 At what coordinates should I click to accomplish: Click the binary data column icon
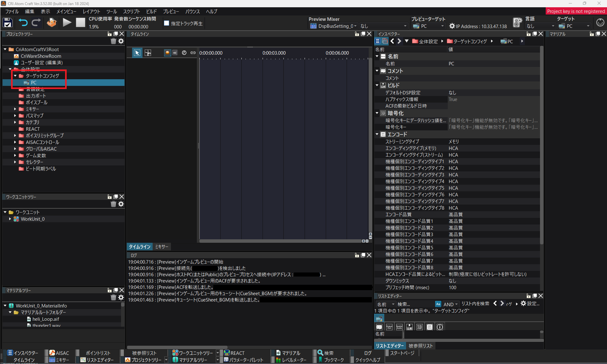click(420, 327)
